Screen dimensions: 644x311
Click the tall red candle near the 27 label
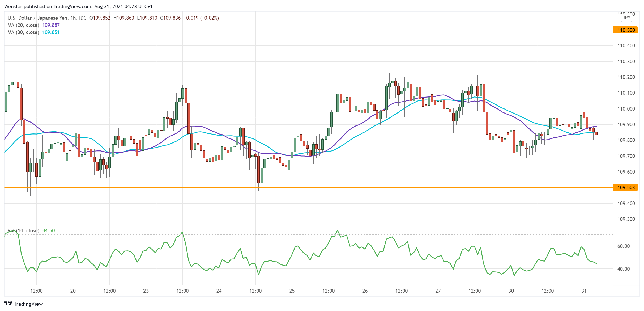(x=484, y=98)
